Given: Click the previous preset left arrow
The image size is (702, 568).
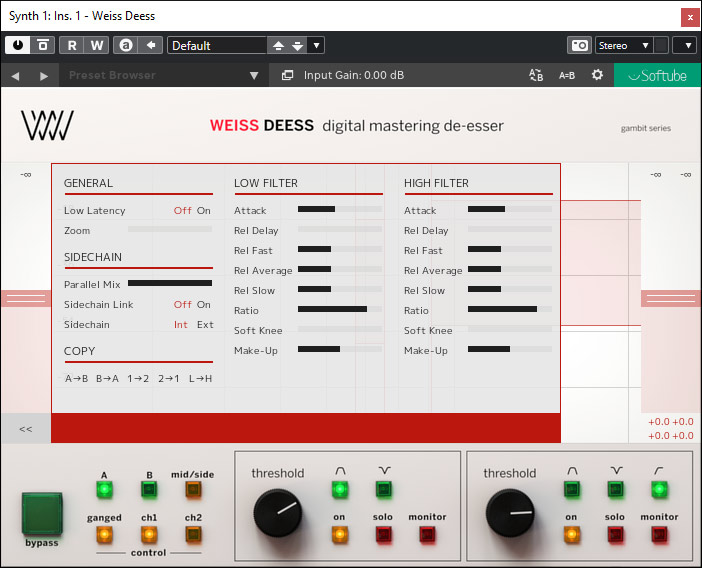Looking at the screenshot, I should tap(16, 76).
